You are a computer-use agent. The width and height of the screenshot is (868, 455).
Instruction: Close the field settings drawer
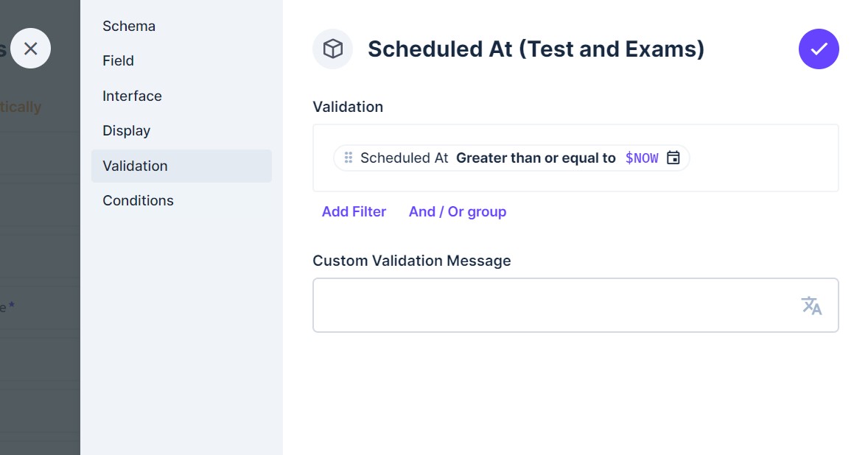[30, 49]
